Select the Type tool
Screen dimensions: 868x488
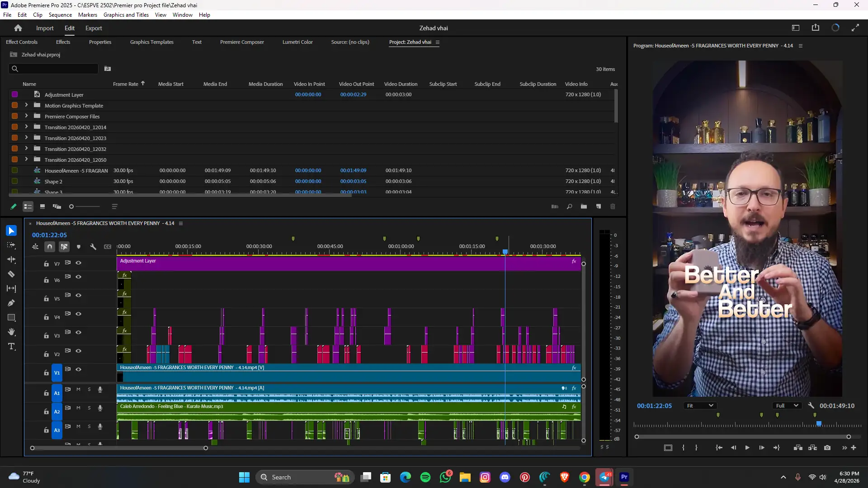[x=11, y=347]
